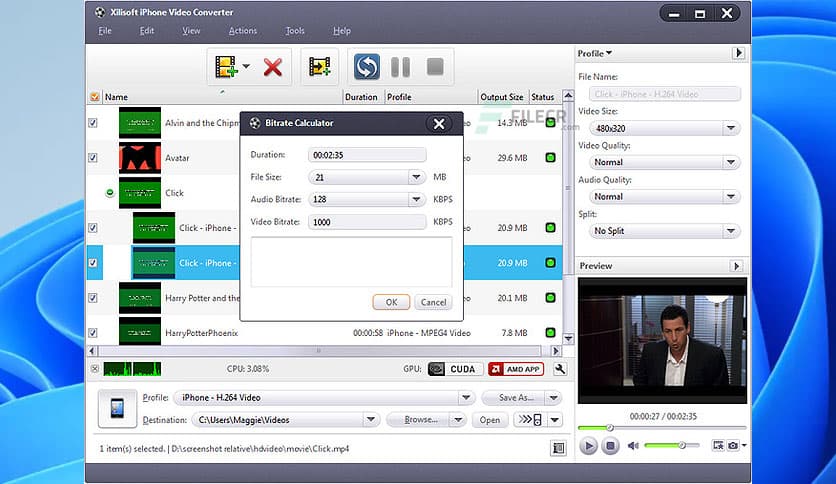The width and height of the screenshot is (836, 484).
Task: Toggle the select-all checkbox in the header
Action: tap(94, 97)
